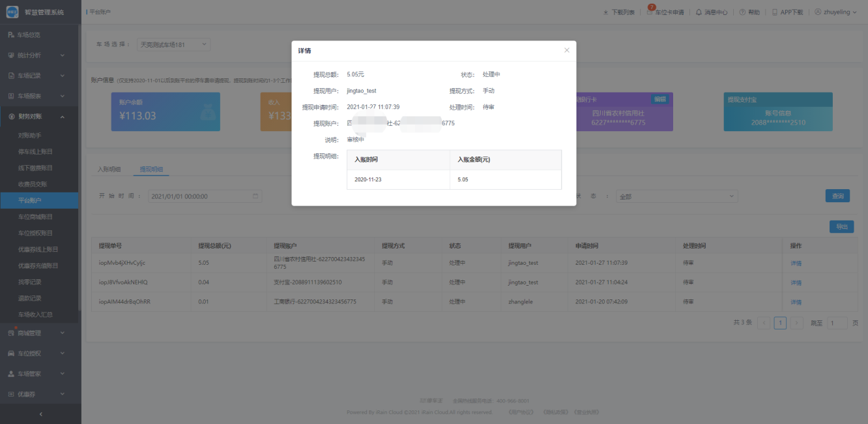Image resolution: width=868 pixels, height=424 pixels.
Task: Open the 下载列表 download icon
Action: (x=606, y=12)
